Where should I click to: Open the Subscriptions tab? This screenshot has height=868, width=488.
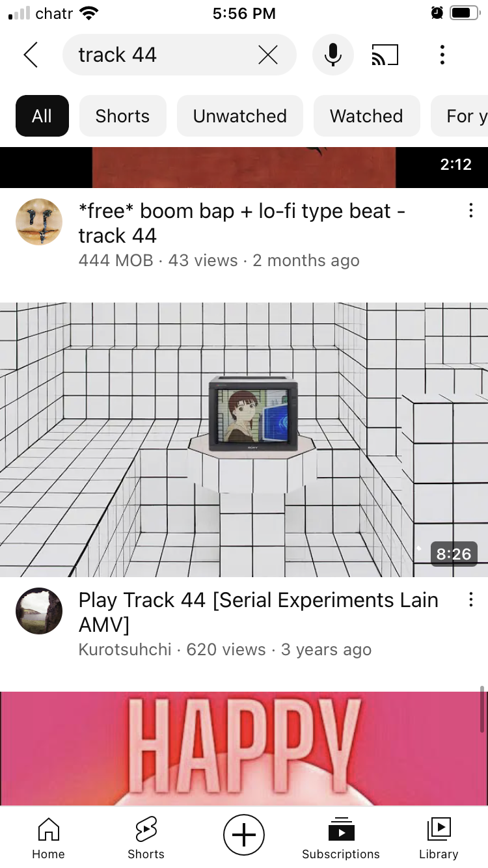[x=341, y=839]
